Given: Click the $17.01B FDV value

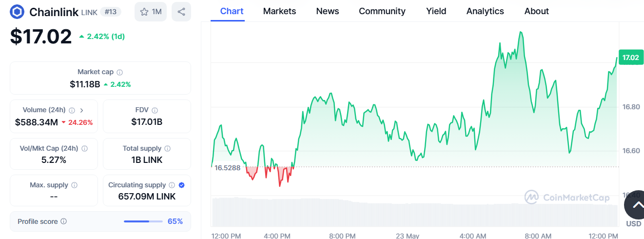Looking at the screenshot, I should pos(147,122).
